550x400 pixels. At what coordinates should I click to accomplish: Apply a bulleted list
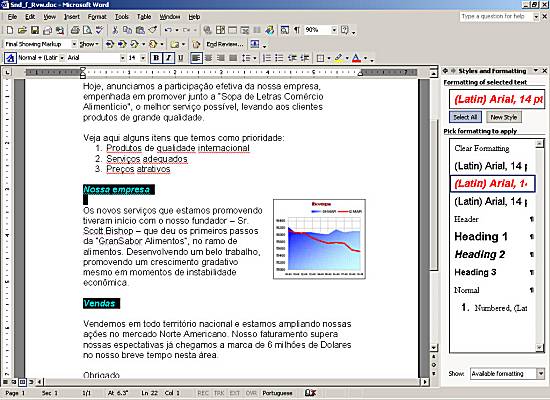pos(279,58)
